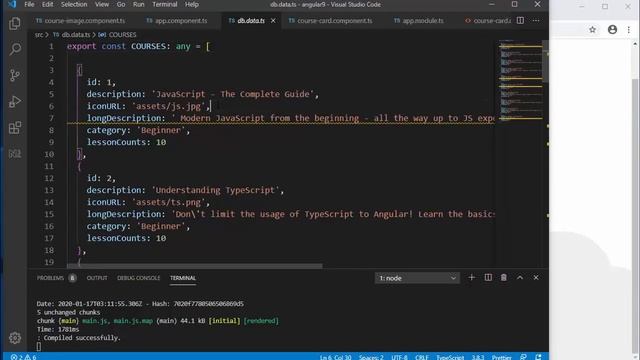Click errors and warnings status indicator
Screen dimensions: 640x360
coord(23,357)
